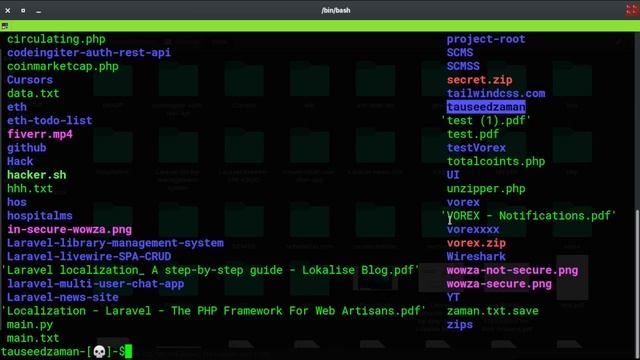Click 'VOREX - Notifications.pdf' entry

click(529, 216)
